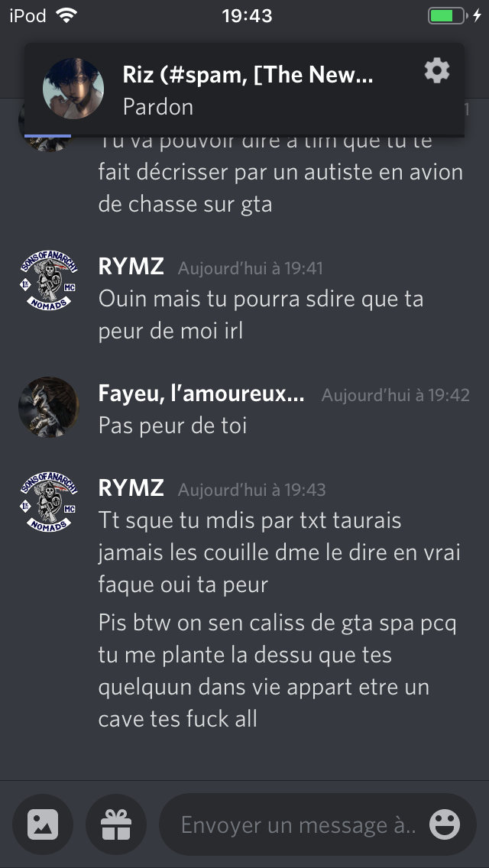
Task: Select message starting 'Pis btw on sen'
Action: coord(277,671)
